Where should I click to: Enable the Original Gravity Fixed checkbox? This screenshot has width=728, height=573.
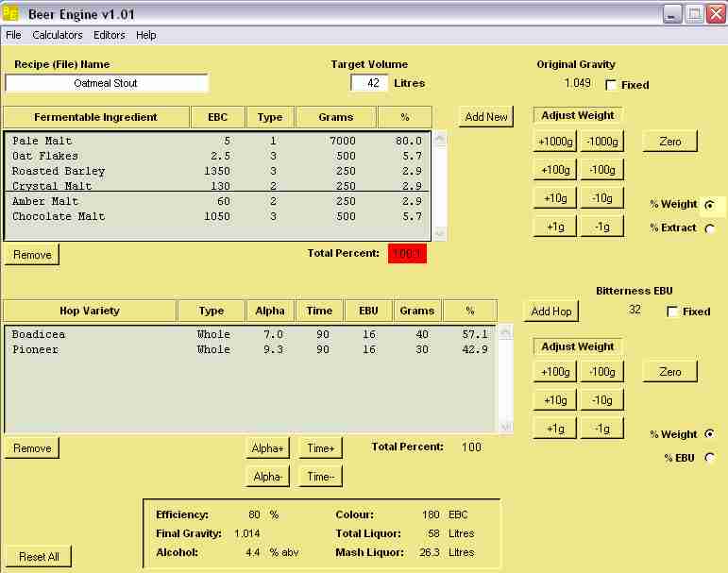point(611,85)
